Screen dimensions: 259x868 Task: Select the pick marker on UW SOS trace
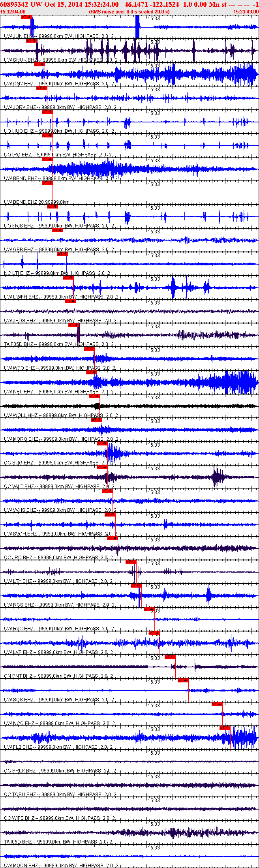(183, 680)
